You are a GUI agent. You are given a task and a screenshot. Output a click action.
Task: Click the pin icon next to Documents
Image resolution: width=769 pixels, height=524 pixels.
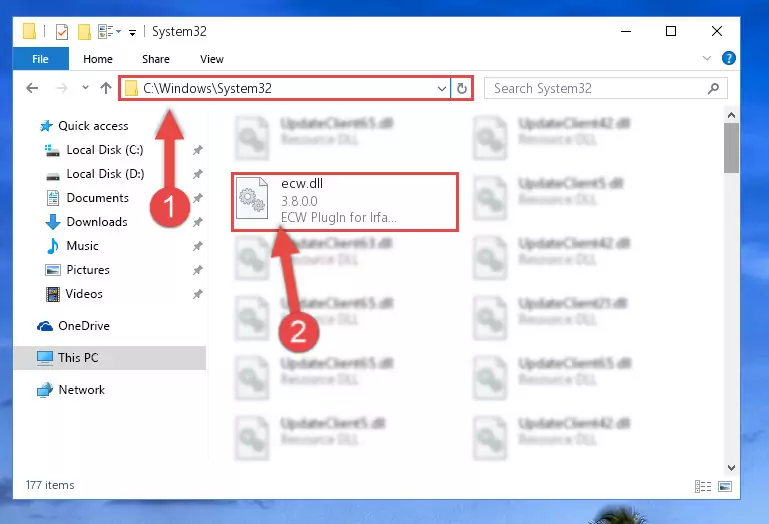point(198,198)
